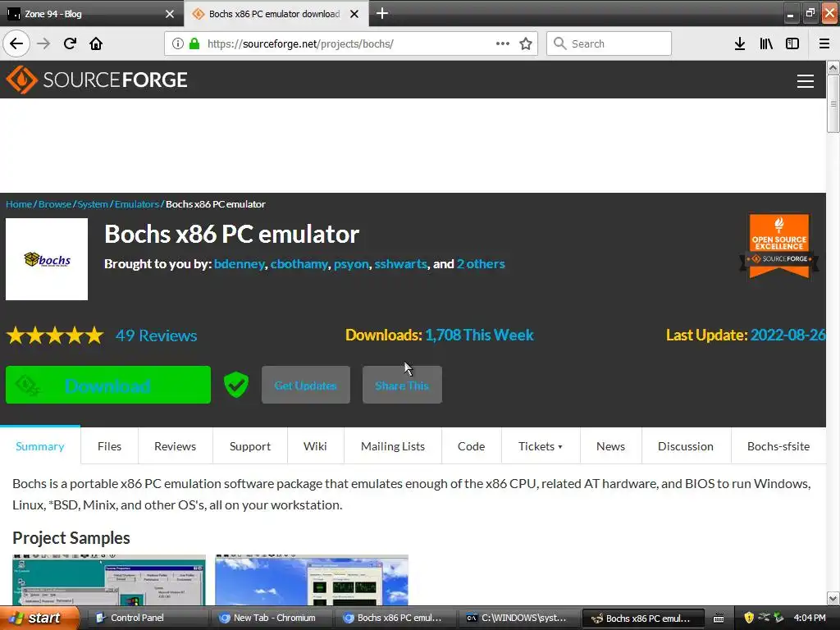Show site information icon in address bar
Screen dimensions: 840x630
coord(178,43)
